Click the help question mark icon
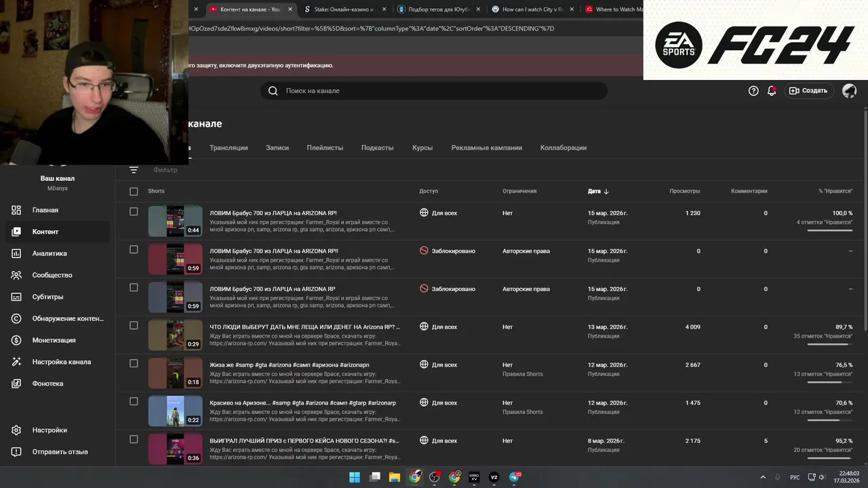This screenshot has width=868, height=488. 753,91
